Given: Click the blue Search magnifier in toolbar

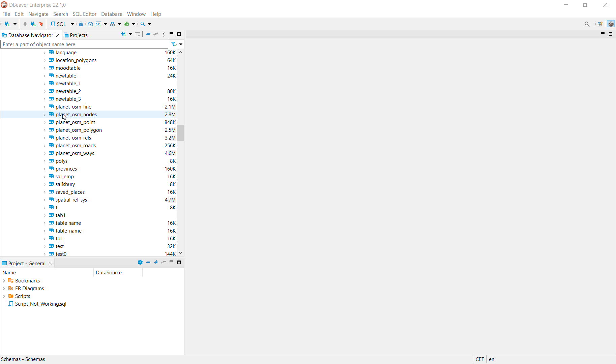Looking at the screenshot, I should click(x=143, y=24).
